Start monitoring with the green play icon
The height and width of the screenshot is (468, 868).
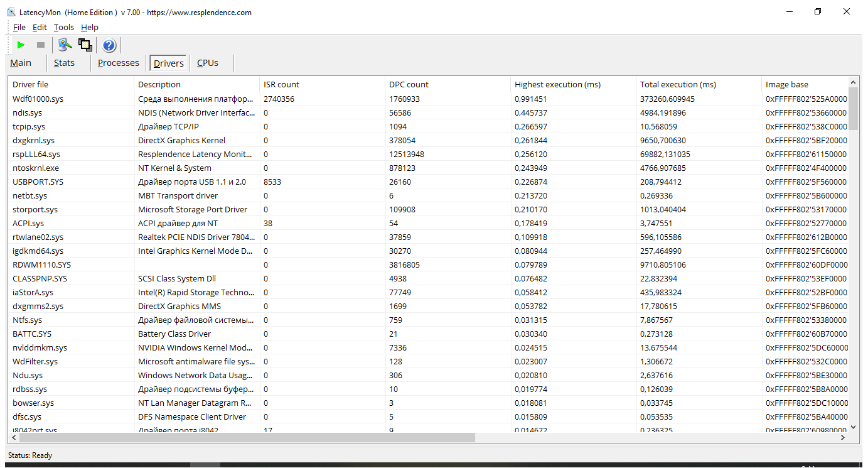coord(21,45)
